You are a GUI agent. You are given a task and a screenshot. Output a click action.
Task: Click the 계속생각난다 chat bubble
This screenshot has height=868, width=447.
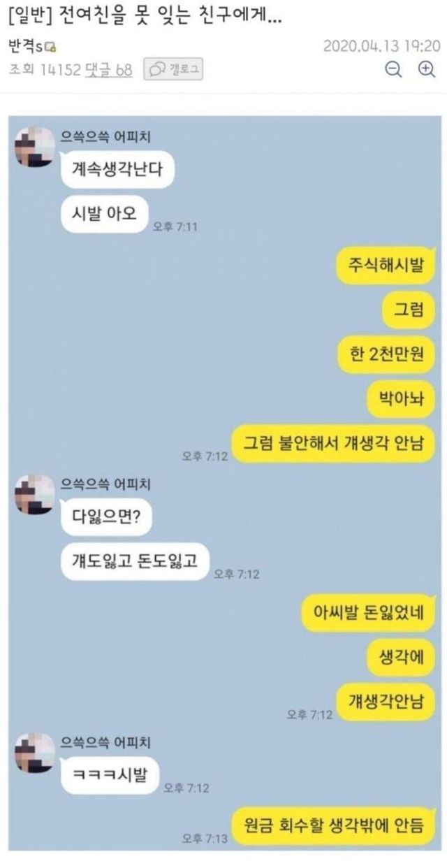[117, 170]
